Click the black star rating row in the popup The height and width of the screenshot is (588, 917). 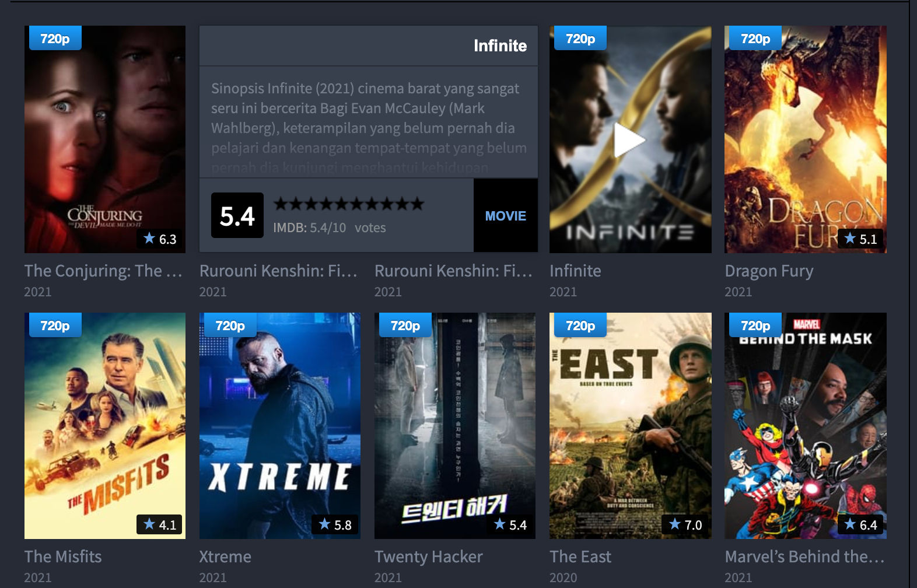tap(349, 204)
